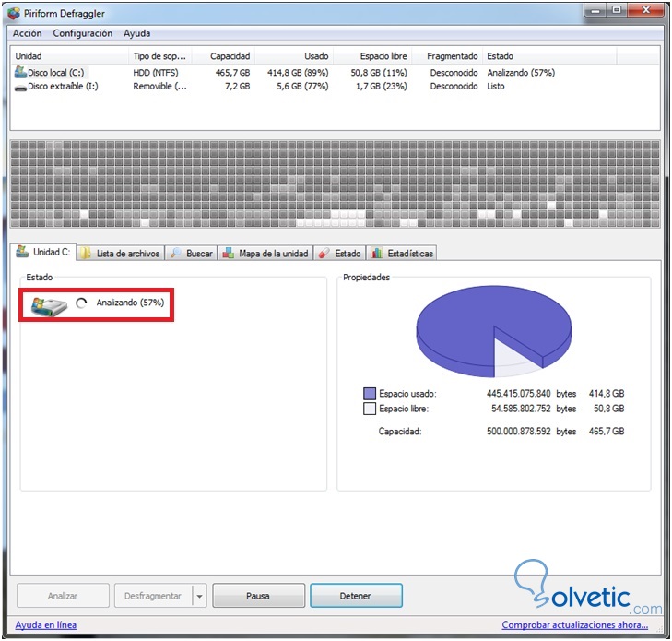Screen dimensions: 672x641
Task: Maximize the Defraggler window
Action: click(x=617, y=11)
